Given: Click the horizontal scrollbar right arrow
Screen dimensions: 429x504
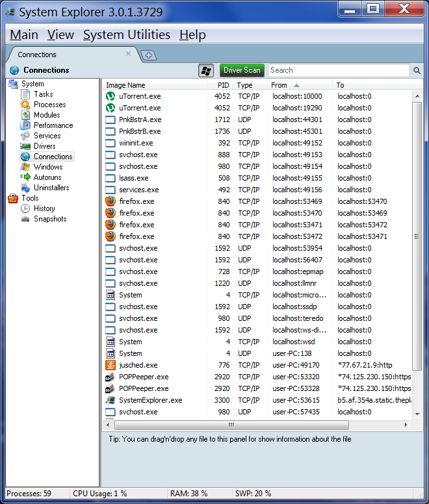Looking at the screenshot, I should (406, 425).
